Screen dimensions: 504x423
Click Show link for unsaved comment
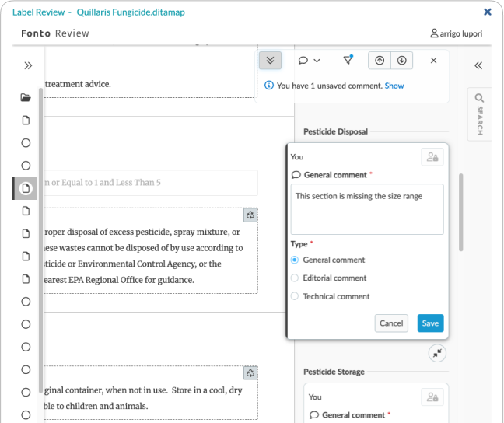click(394, 86)
